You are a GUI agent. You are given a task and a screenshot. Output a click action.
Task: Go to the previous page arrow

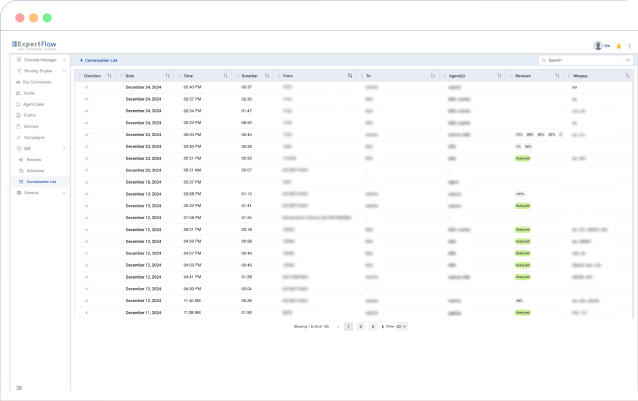[x=338, y=327]
